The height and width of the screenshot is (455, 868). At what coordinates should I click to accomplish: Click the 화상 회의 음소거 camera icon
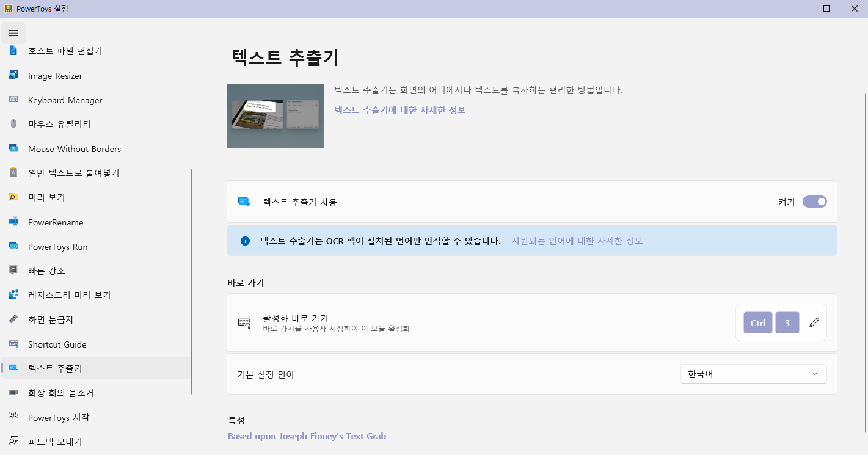point(13,393)
